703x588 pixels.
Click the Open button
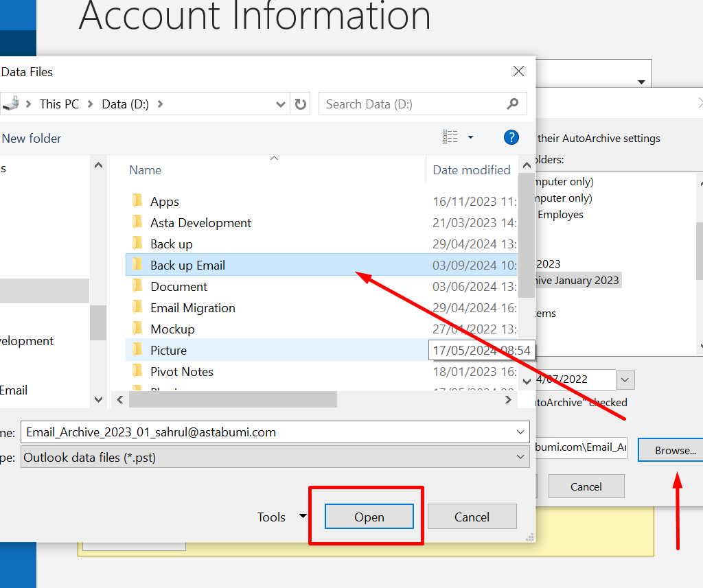(x=369, y=517)
